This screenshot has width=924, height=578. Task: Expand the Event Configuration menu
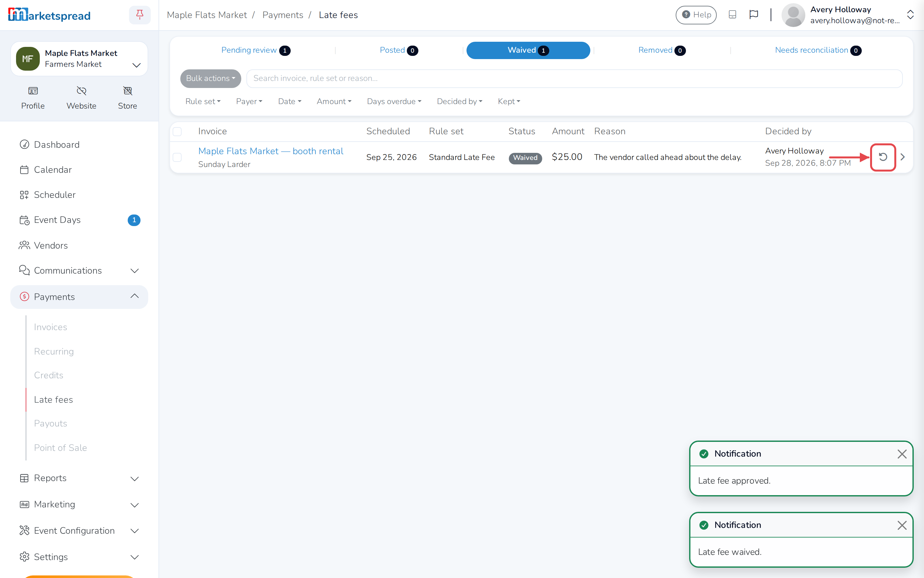[79, 530]
